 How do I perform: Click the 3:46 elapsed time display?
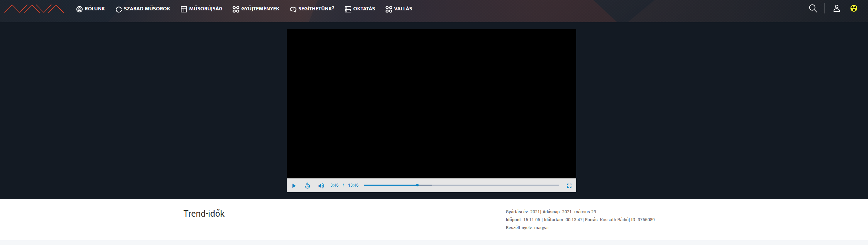coord(334,185)
